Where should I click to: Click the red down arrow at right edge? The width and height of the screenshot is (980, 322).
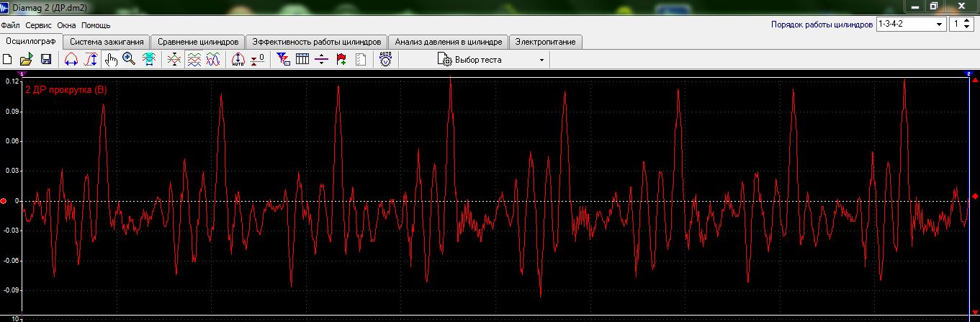click(x=976, y=314)
